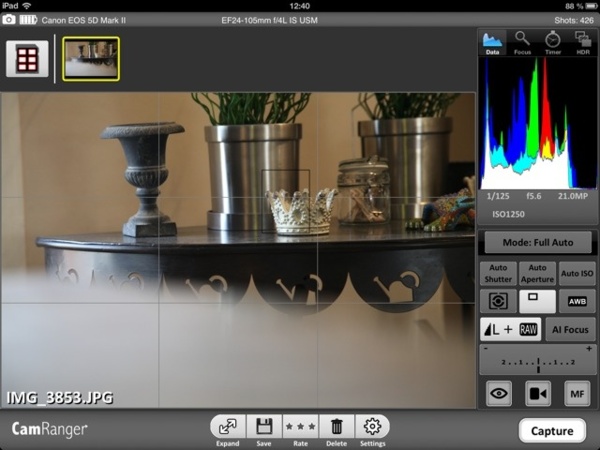This screenshot has width=600, height=450.
Task: Tap the f5.6 aperture value
Action: tap(533, 196)
